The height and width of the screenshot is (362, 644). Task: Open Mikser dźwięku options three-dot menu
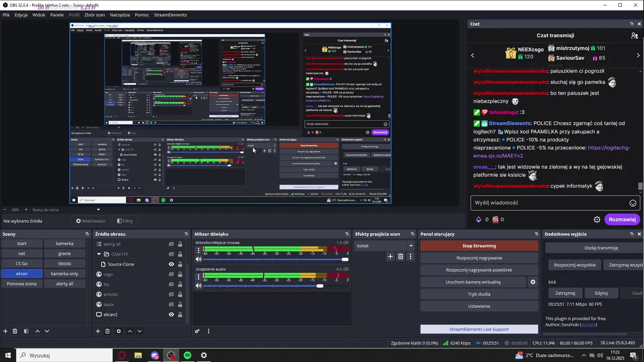[x=208, y=331]
